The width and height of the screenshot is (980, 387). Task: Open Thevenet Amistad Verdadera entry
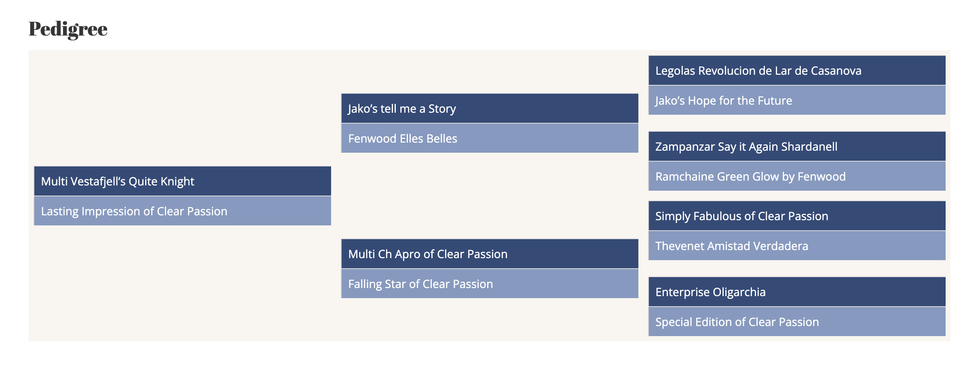point(797,246)
